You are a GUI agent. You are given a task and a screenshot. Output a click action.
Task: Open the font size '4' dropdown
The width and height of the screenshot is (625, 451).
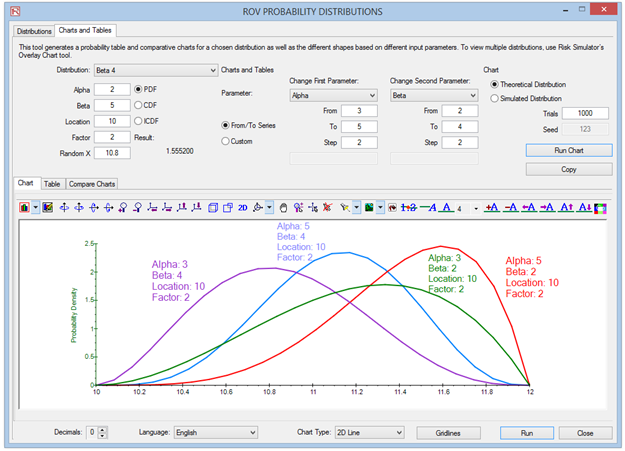tap(476, 208)
